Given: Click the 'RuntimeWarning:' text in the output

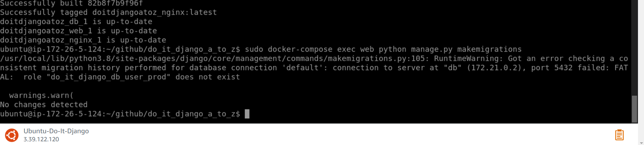Looking at the screenshot, I should [468, 58].
